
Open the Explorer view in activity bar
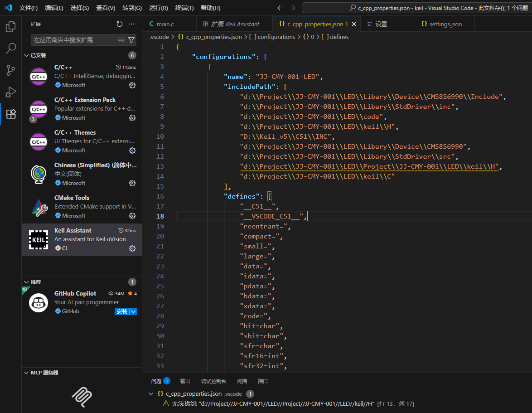pos(10,27)
